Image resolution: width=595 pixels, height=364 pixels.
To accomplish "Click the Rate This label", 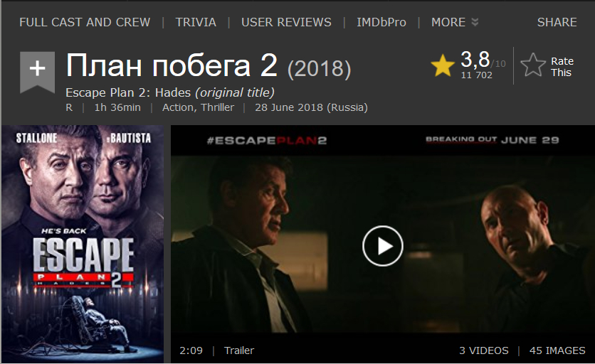I will click(x=562, y=67).
